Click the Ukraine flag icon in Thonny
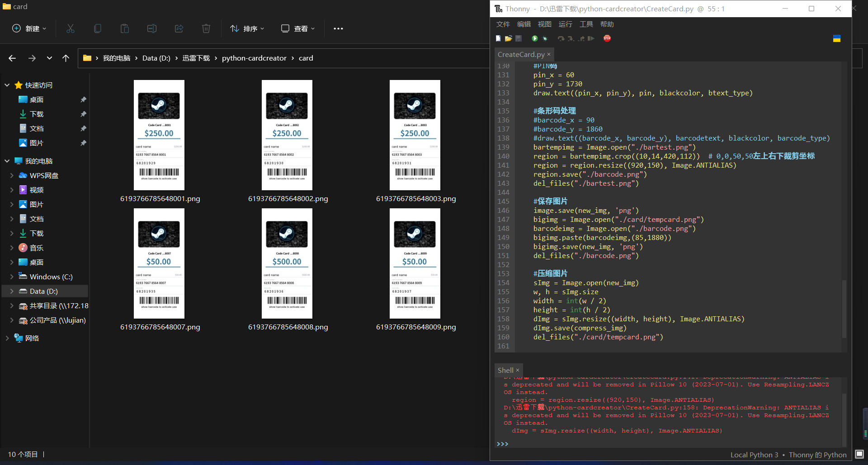Viewport: 868px width, 465px height. pyautogui.click(x=837, y=38)
